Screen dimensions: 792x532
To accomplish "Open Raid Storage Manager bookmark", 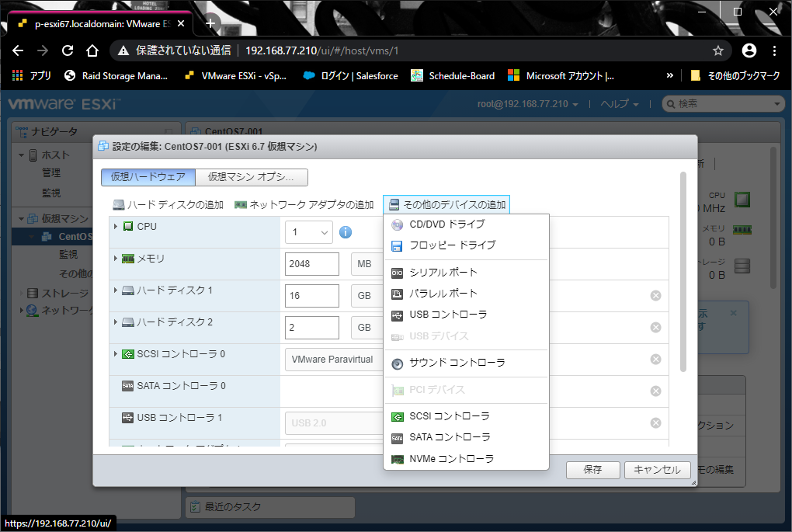I will [116, 76].
